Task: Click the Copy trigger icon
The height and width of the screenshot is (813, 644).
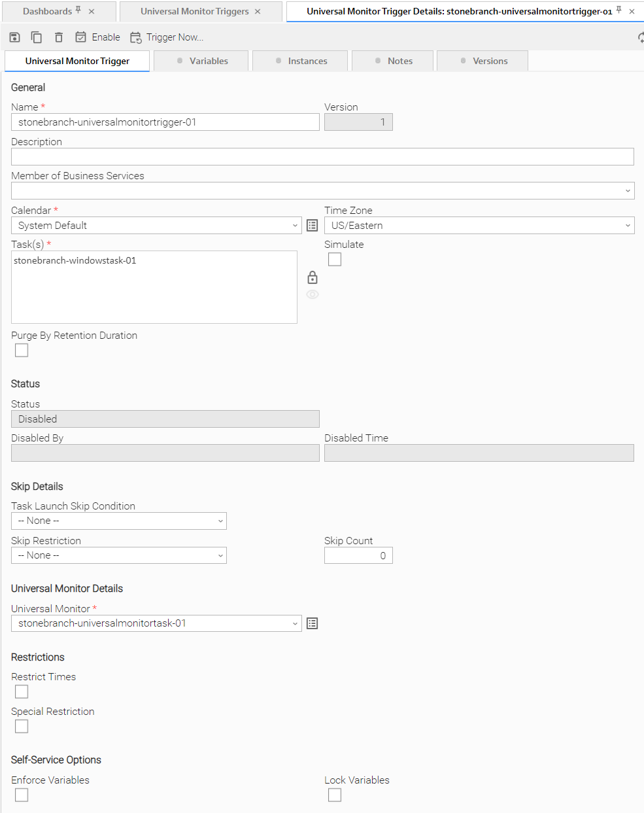Action: 37,37
